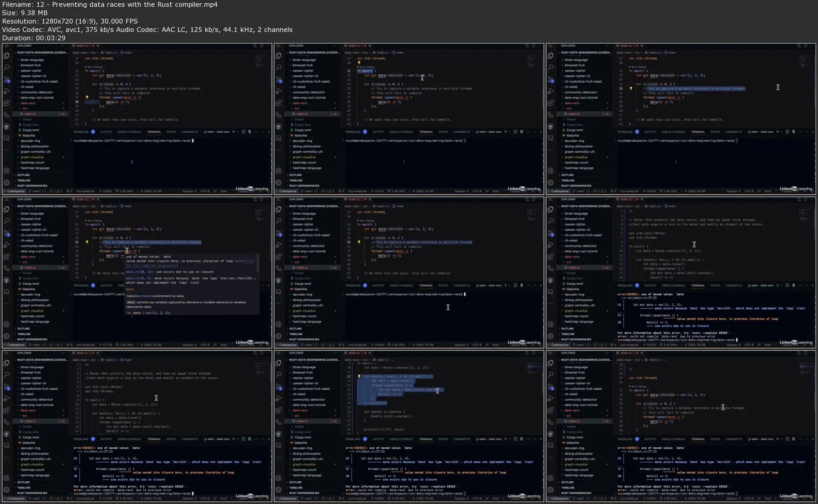Image resolution: width=818 pixels, height=504 pixels.
Task: Toggle split terminal icon in the second thumbnail
Action: (x=515, y=132)
